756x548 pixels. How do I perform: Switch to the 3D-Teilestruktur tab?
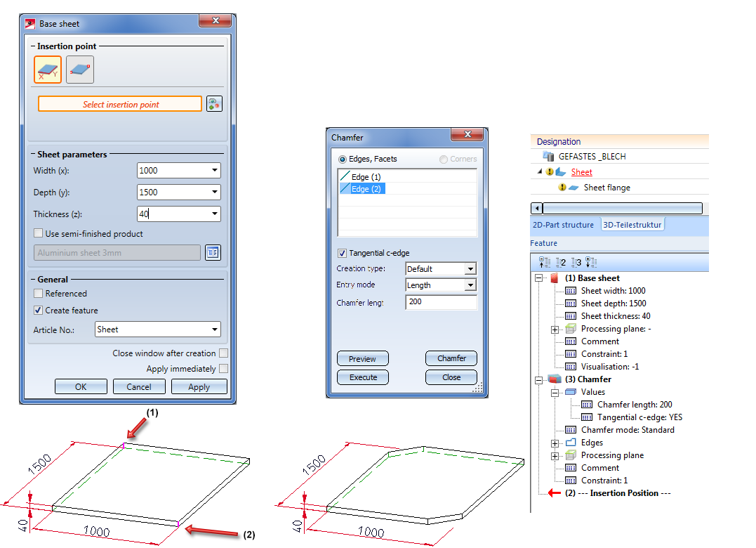pyautogui.click(x=632, y=225)
